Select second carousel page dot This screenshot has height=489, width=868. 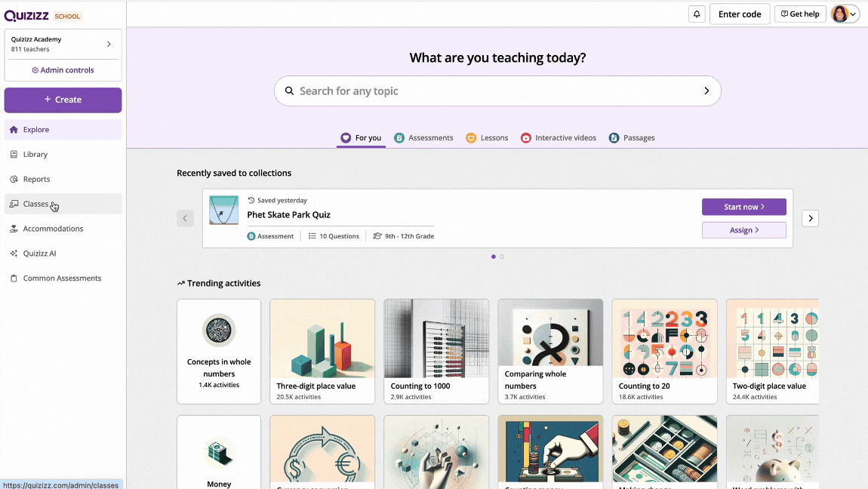click(x=502, y=257)
